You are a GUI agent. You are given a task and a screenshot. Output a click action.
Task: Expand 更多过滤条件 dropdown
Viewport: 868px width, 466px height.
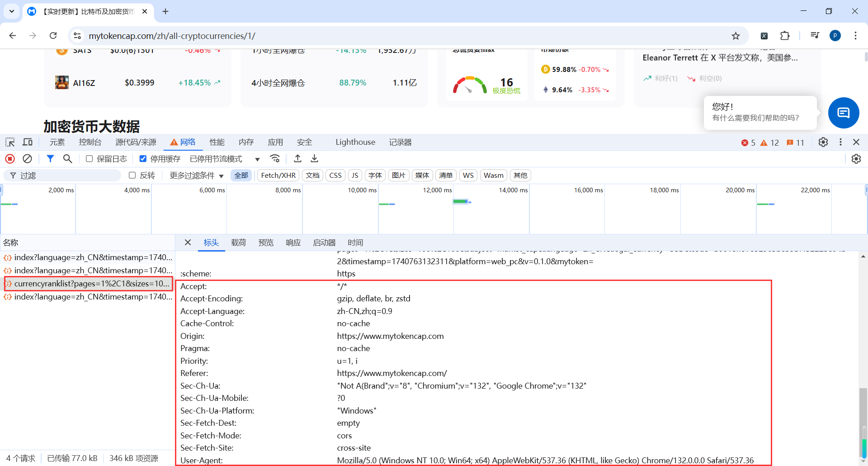(x=197, y=176)
